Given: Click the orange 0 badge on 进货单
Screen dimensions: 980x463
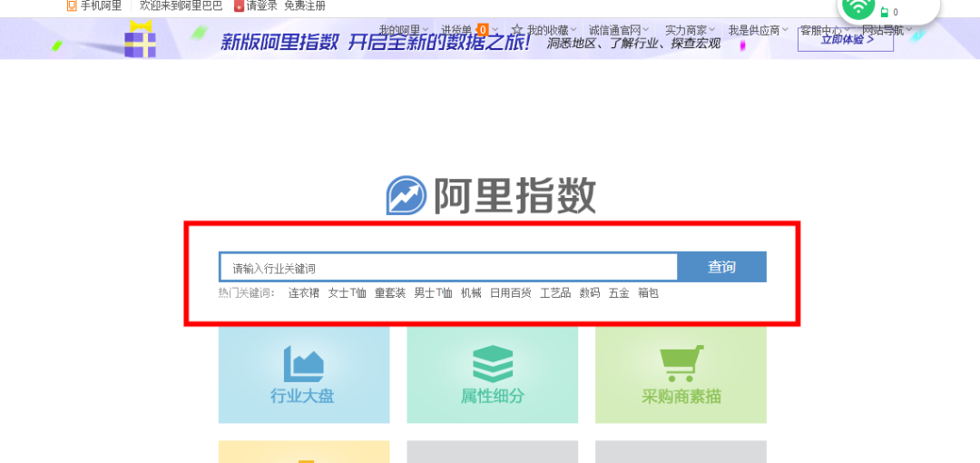Looking at the screenshot, I should point(482,29).
